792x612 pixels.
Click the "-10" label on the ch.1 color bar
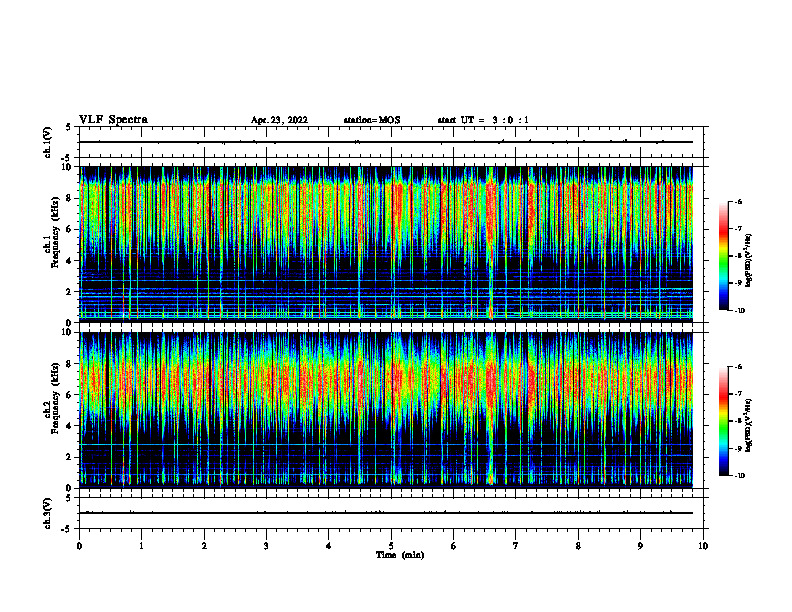point(739,311)
